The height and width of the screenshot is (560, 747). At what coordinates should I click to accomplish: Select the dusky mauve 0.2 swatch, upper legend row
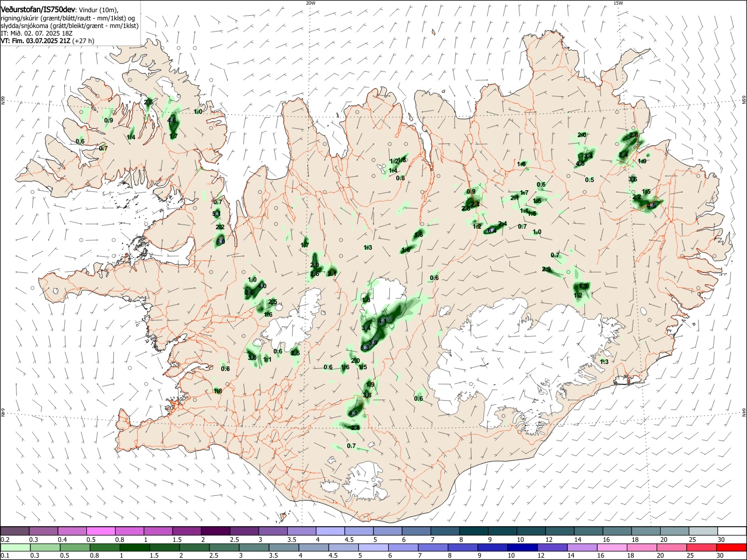coord(15,531)
